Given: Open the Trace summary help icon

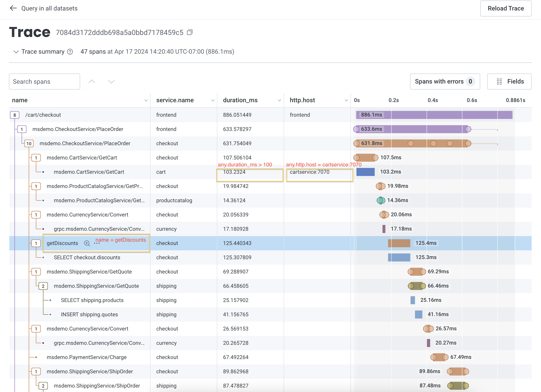Looking at the screenshot, I should (x=70, y=52).
